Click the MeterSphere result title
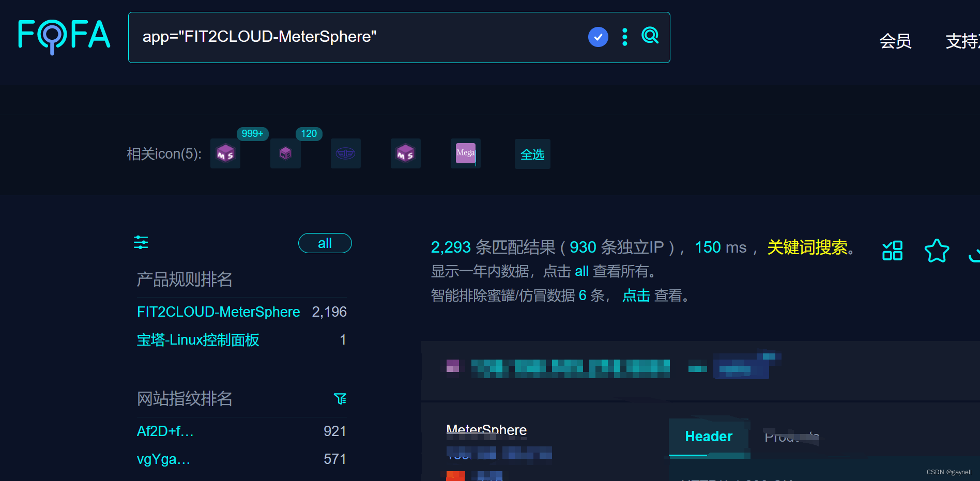Viewport: 980px width, 481px height. point(486,430)
